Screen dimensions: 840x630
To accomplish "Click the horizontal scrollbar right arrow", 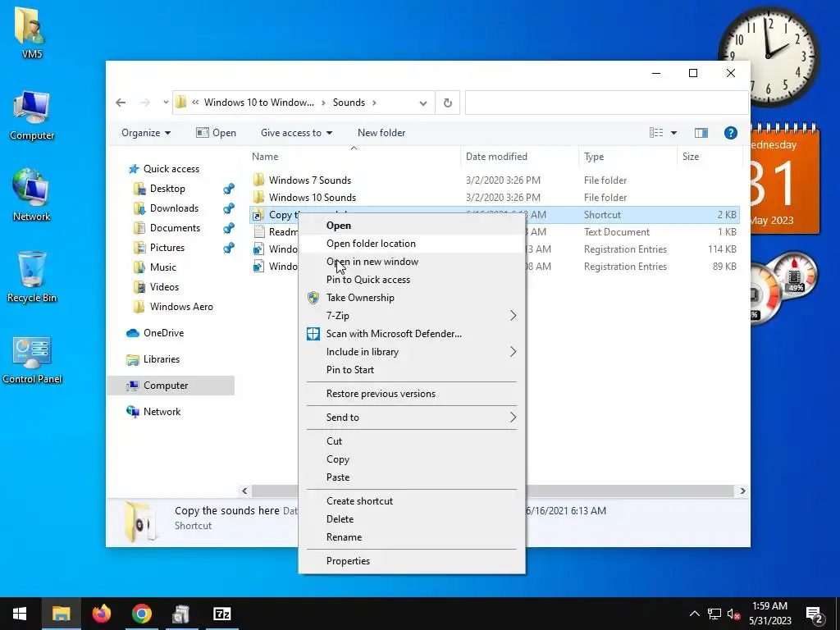I will [742, 491].
